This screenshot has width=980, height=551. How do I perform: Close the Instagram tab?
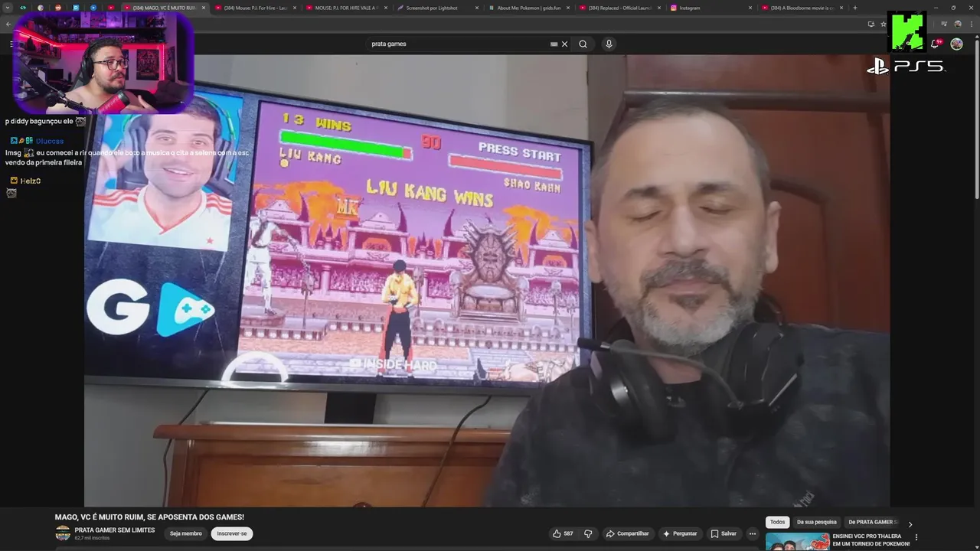pos(750,8)
